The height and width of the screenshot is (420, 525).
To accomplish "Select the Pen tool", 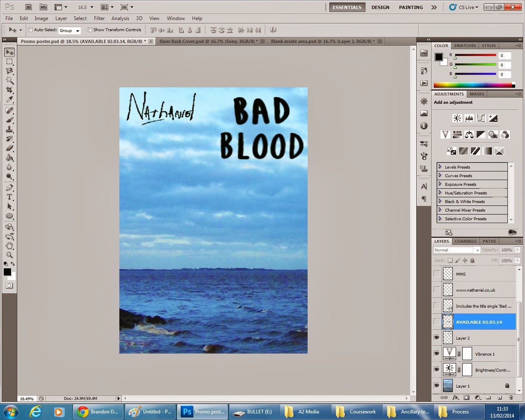I will pos(9,187).
